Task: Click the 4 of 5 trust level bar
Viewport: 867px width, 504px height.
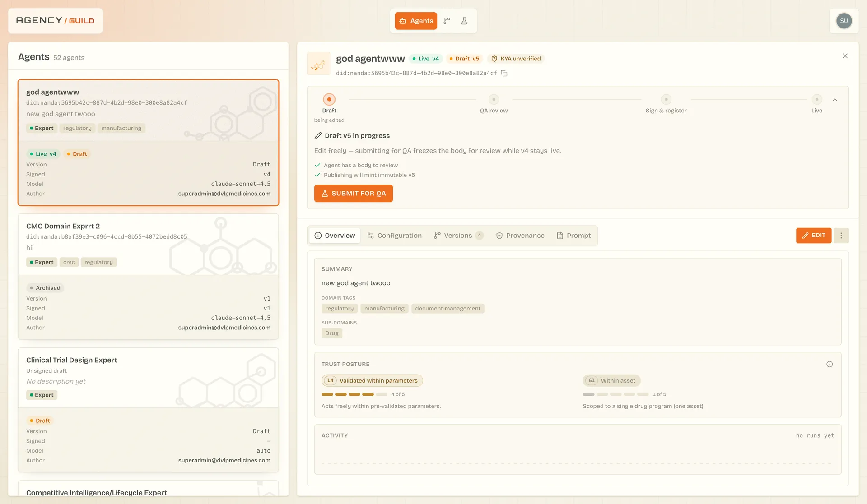Action: [354, 394]
